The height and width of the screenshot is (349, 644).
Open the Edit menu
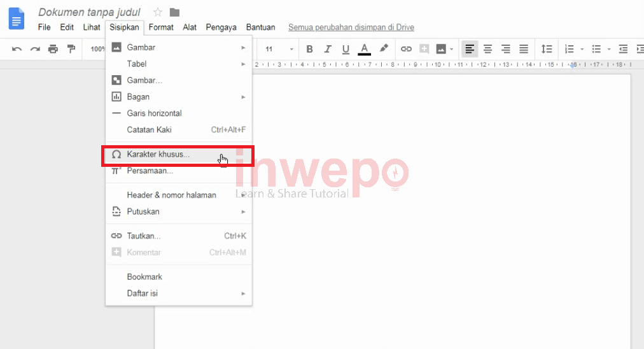point(67,27)
